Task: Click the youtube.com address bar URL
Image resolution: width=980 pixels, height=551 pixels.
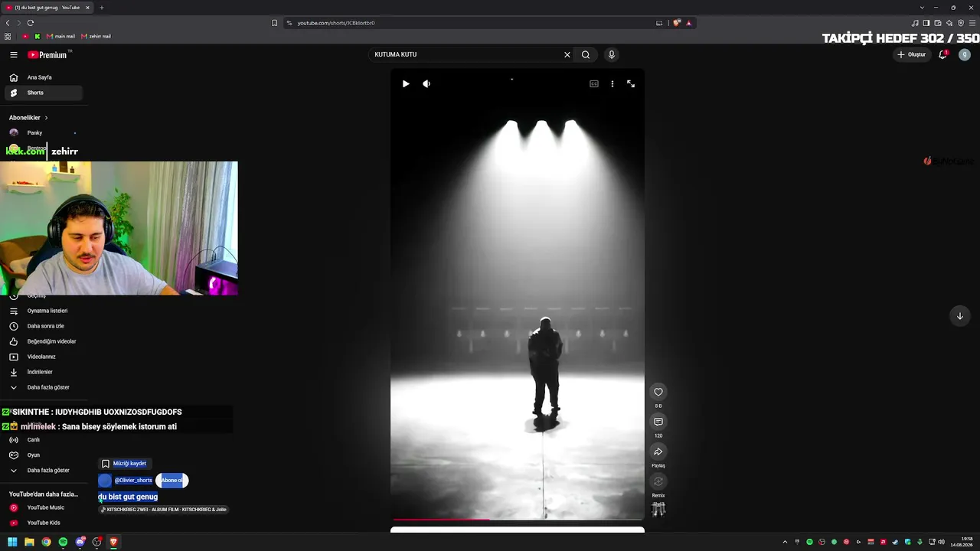Action: [336, 23]
